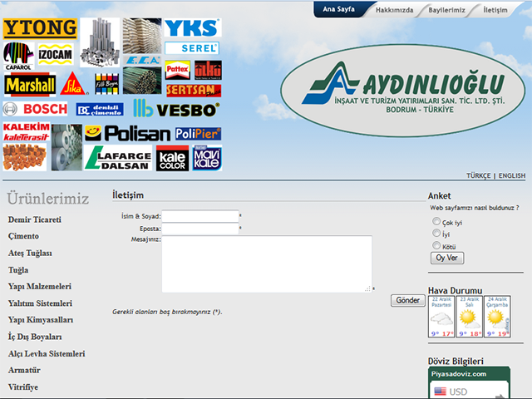Open the Bayilerimiz tab

point(446,10)
